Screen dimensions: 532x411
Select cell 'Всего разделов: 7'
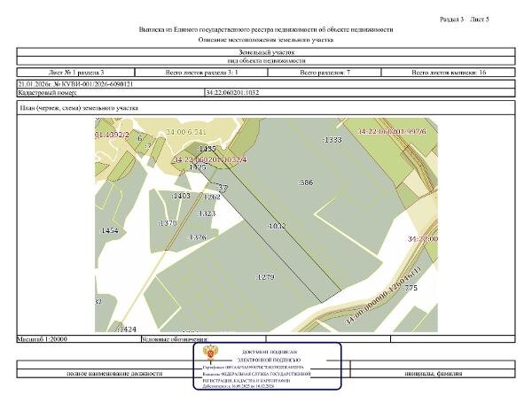tap(325, 72)
